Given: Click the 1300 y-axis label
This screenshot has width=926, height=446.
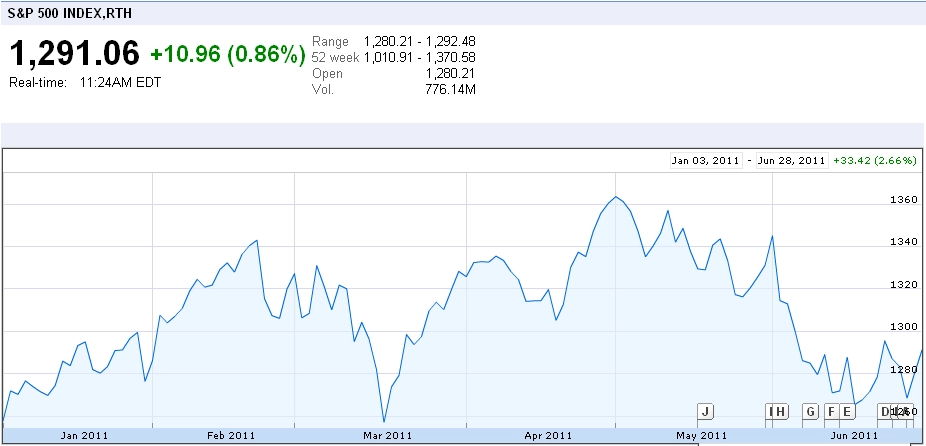Looking at the screenshot, I should (904, 327).
